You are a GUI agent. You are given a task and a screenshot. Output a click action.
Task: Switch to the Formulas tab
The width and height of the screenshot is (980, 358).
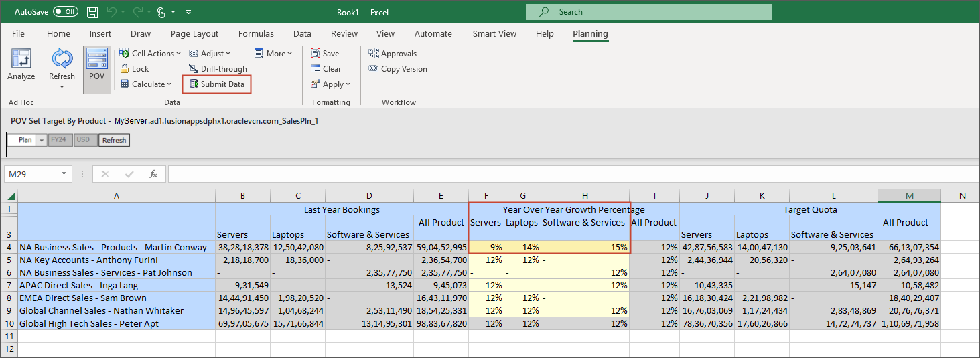tap(256, 34)
